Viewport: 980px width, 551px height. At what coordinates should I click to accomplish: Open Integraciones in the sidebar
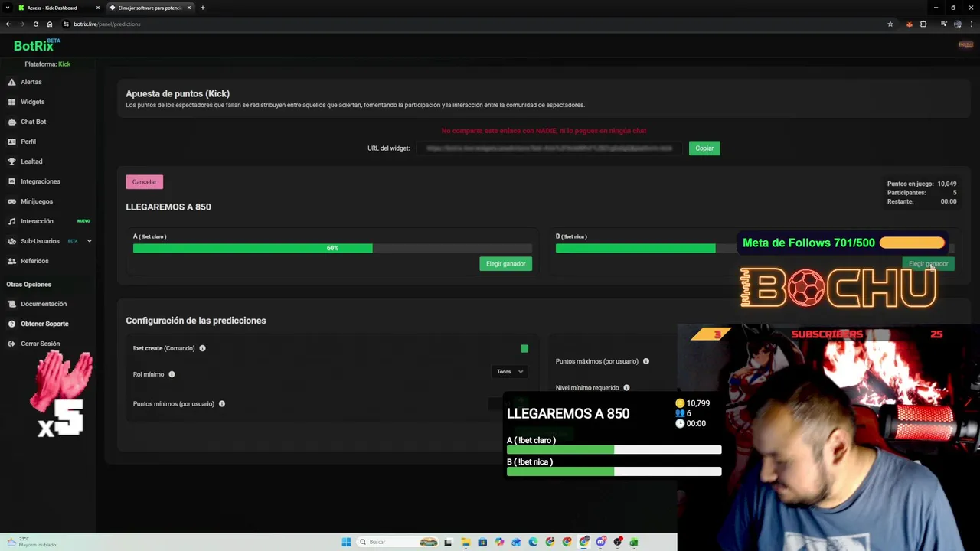pyautogui.click(x=40, y=181)
